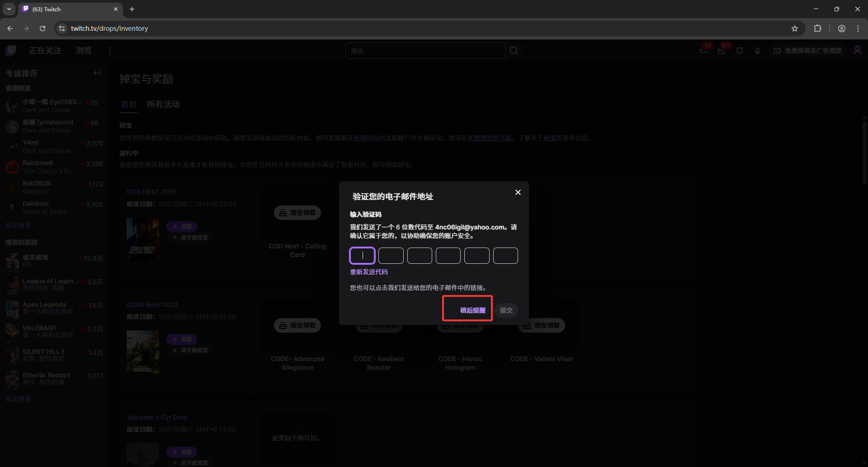Bookmark this page with the star icon

[795, 29]
